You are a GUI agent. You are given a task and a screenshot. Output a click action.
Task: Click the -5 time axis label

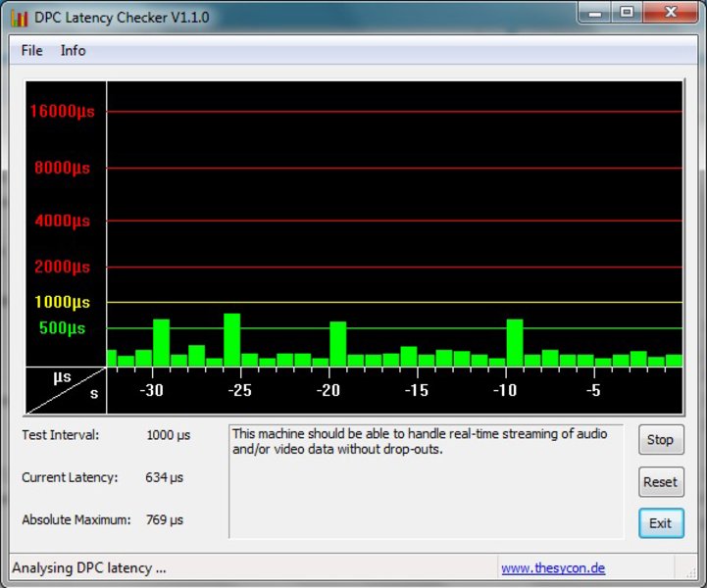(x=593, y=390)
